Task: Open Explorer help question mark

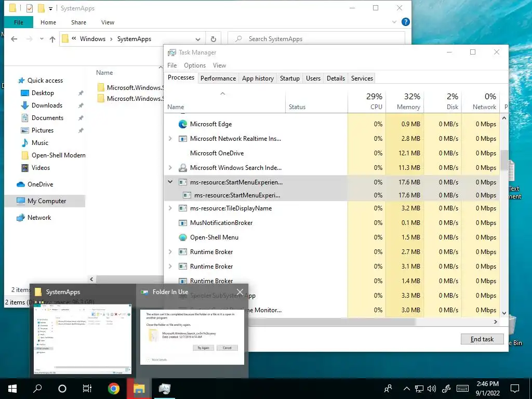Action: coord(405,22)
